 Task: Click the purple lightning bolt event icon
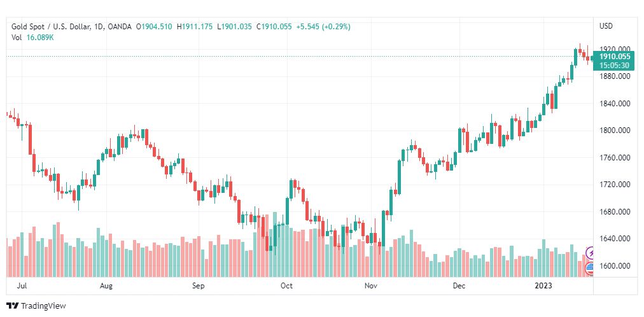coord(590,253)
